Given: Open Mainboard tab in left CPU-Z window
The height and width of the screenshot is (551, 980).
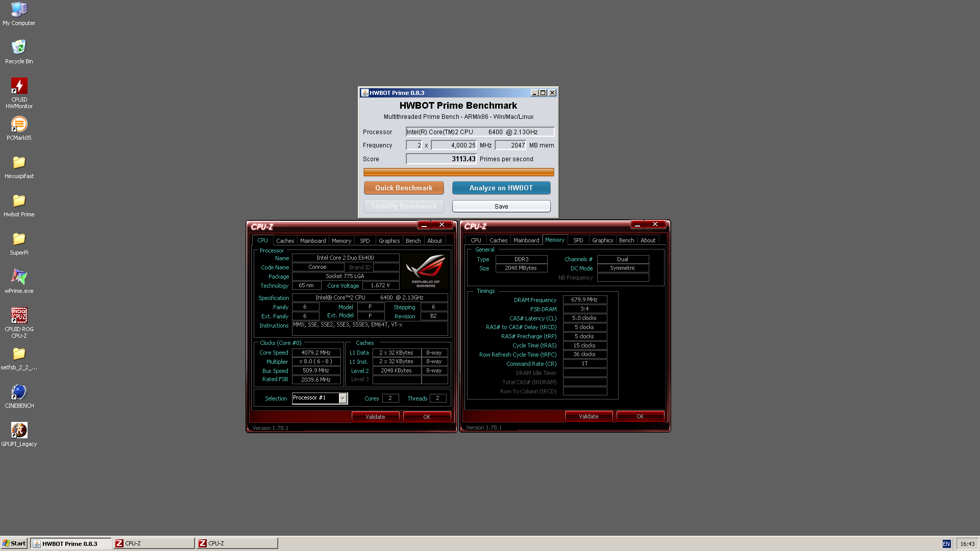Looking at the screenshot, I should (x=313, y=241).
